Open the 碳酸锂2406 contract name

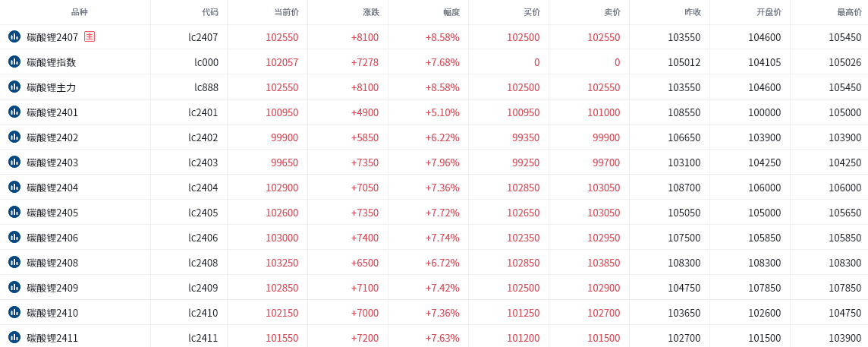(52, 238)
